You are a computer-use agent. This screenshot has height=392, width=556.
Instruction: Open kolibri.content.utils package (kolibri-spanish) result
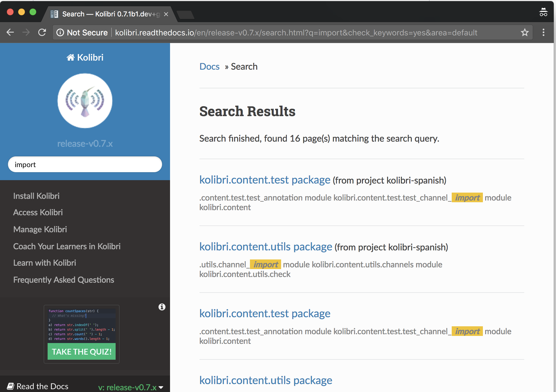coord(266,247)
